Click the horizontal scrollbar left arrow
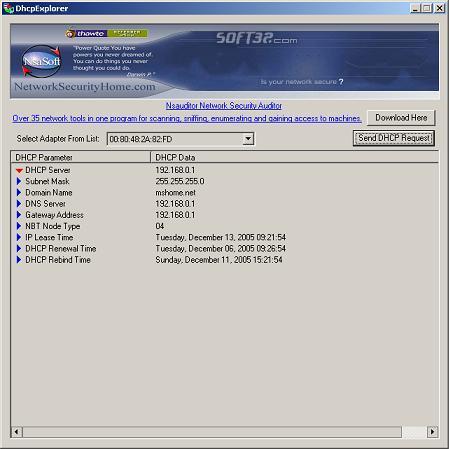Viewport: 449px width, 449px height. tap(16, 432)
